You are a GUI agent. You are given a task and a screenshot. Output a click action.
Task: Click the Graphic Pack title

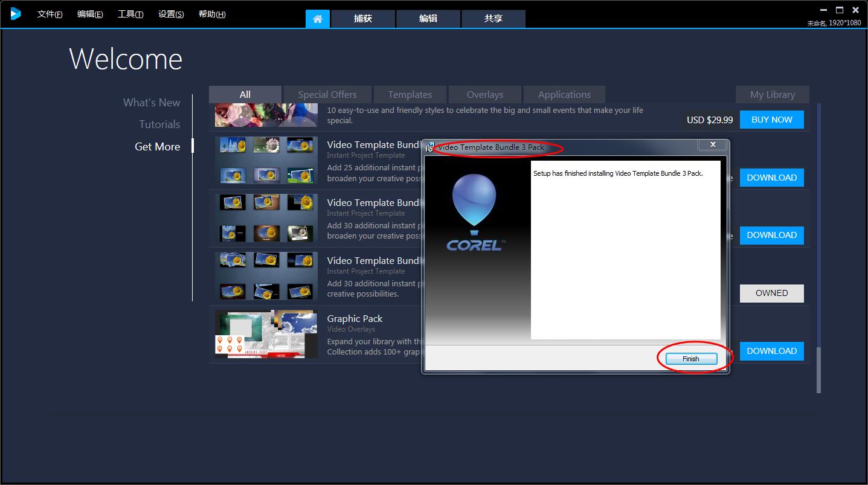(x=355, y=318)
